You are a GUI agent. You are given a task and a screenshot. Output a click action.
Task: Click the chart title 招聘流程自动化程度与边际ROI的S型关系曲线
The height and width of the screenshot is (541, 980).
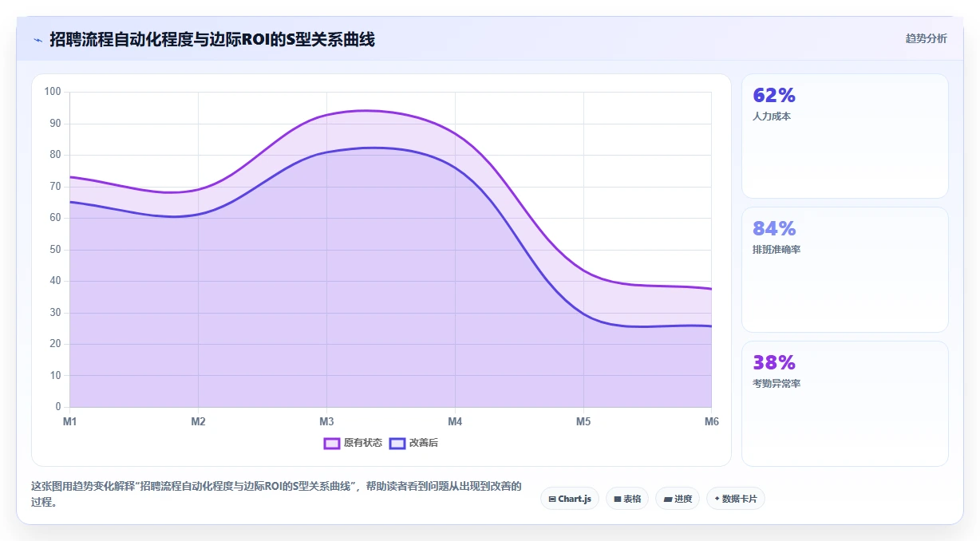[212, 39]
